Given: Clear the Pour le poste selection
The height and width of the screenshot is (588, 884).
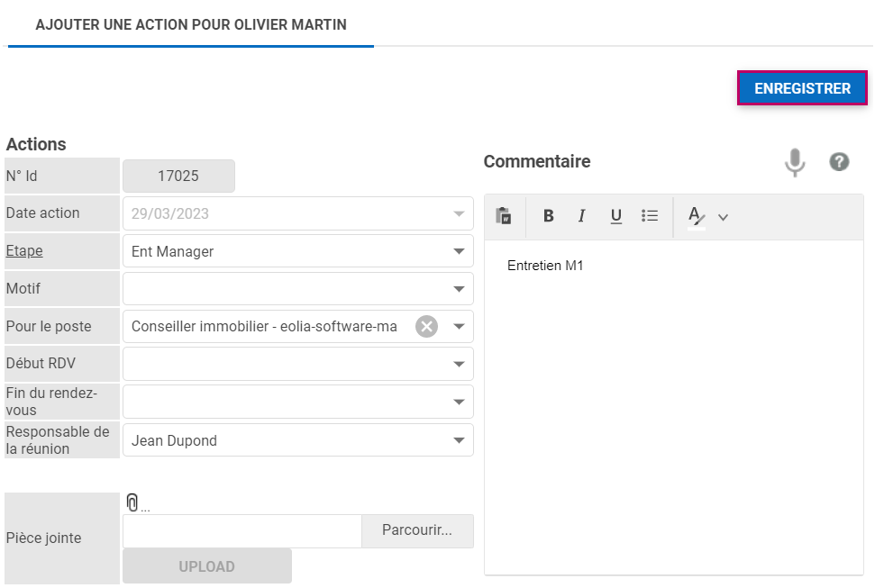Looking at the screenshot, I should (426, 327).
